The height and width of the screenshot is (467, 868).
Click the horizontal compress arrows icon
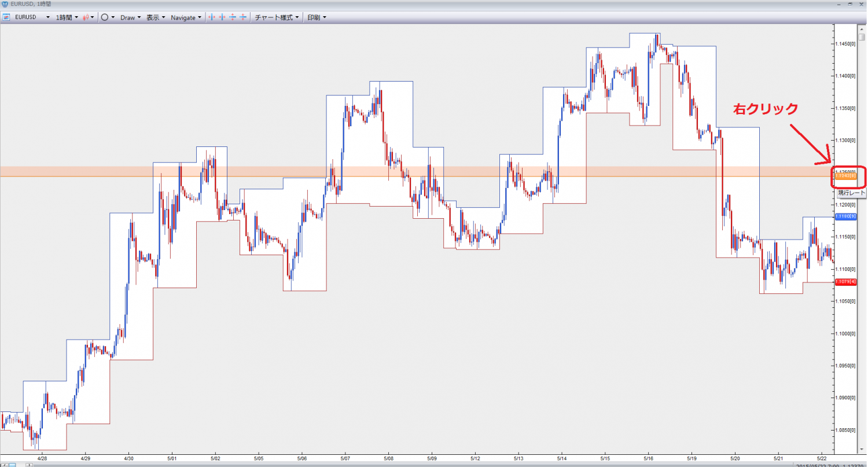222,17
